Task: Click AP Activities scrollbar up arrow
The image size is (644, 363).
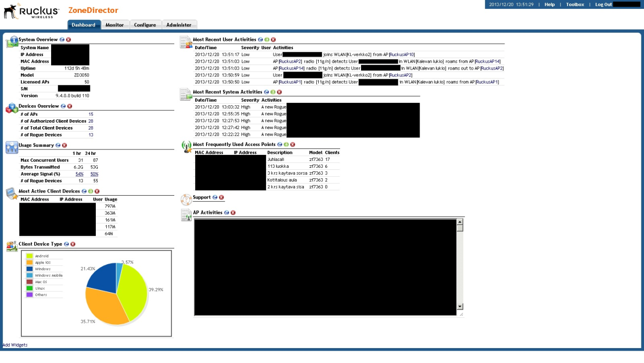Action: pos(460,222)
